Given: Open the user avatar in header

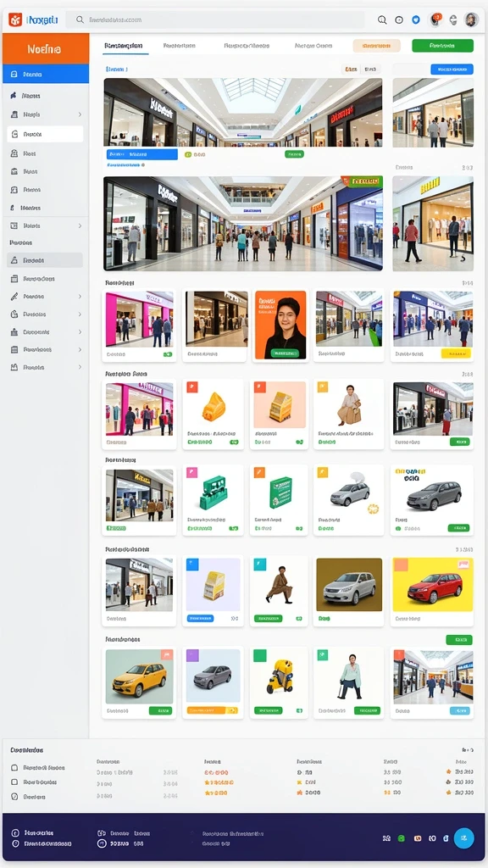Looking at the screenshot, I should (471, 20).
